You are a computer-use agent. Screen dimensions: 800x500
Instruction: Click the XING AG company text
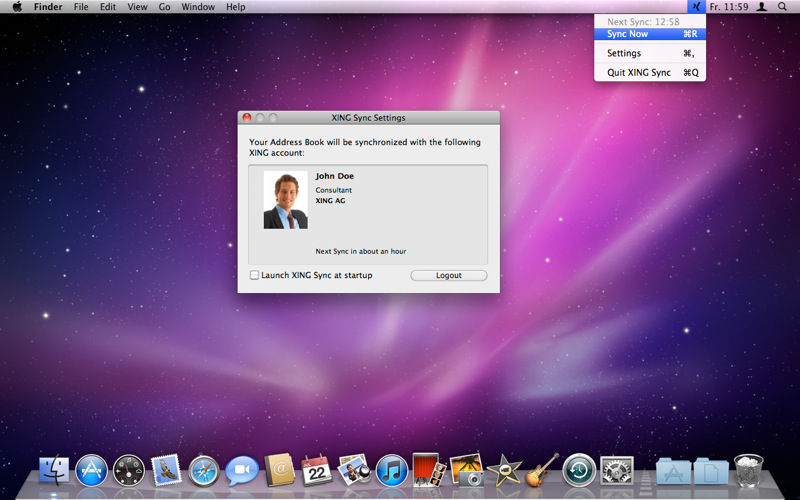click(330, 201)
